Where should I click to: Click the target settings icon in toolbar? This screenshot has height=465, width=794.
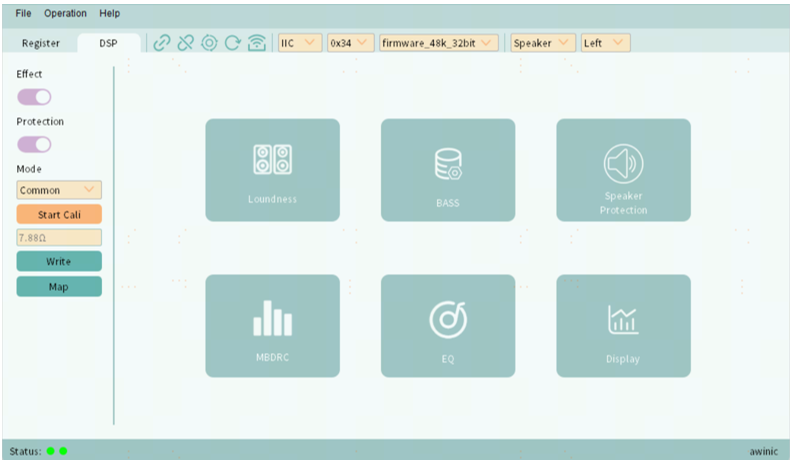coord(209,43)
